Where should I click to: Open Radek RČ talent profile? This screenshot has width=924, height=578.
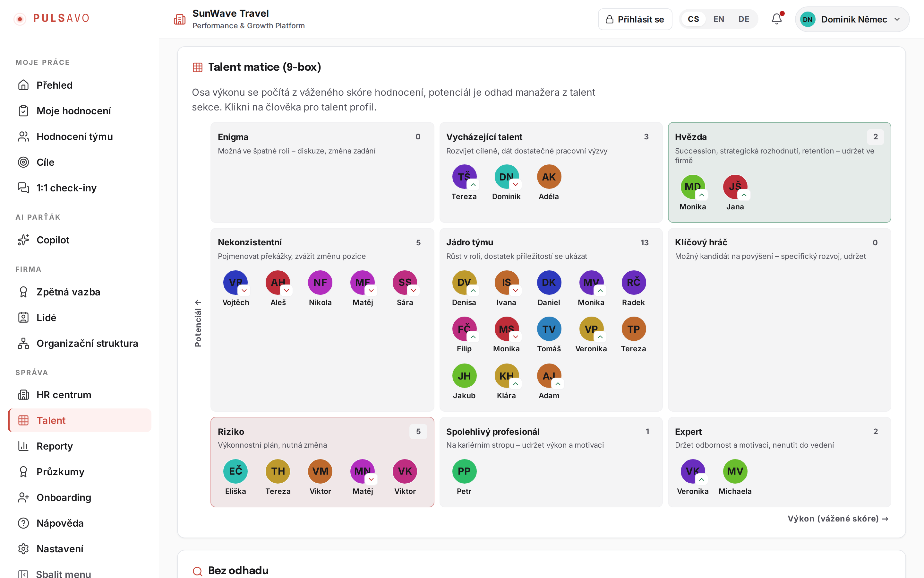pyautogui.click(x=633, y=289)
